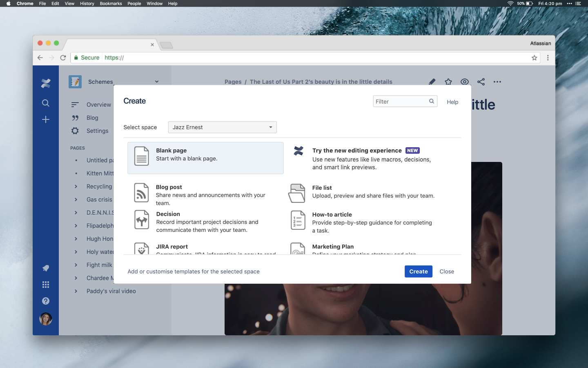This screenshot has height=368, width=588.
Task: Star this page as favourite
Action: (448, 82)
